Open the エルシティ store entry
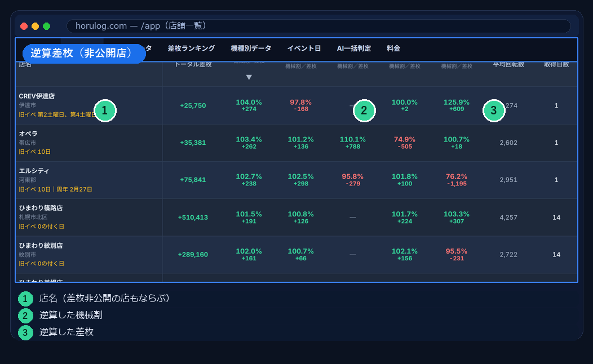The width and height of the screenshot is (593, 364). click(x=34, y=171)
